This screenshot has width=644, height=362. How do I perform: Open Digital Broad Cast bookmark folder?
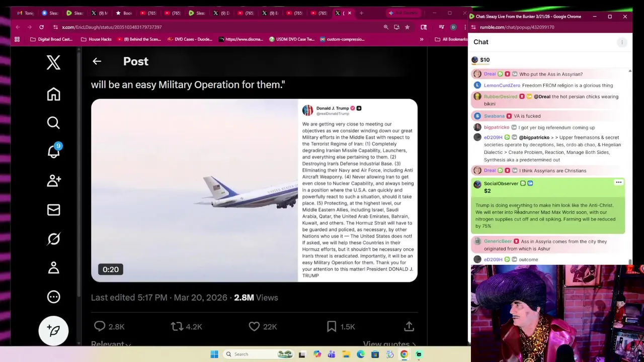pyautogui.click(x=51, y=39)
